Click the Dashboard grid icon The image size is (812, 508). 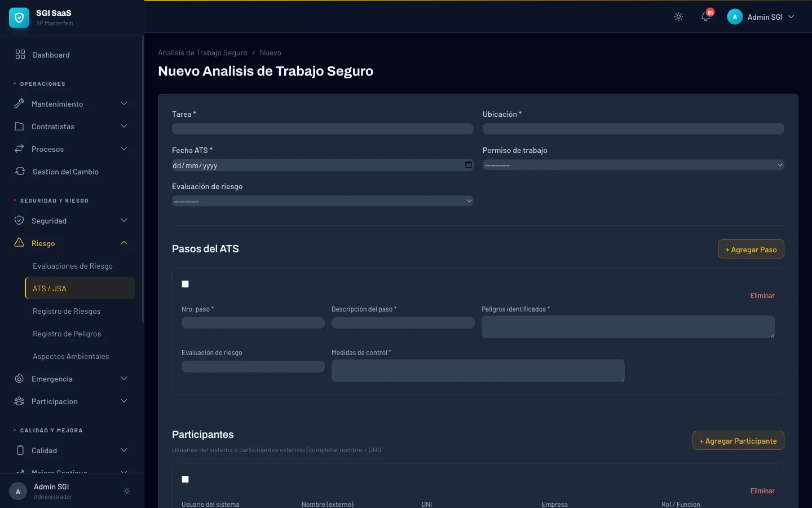coord(20,55)
